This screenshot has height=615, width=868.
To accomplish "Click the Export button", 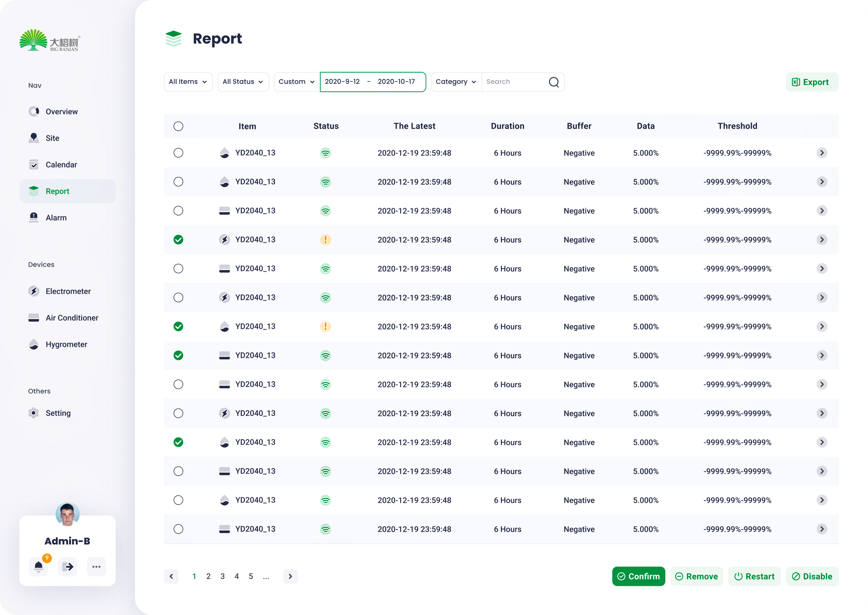I will [812, 82].
